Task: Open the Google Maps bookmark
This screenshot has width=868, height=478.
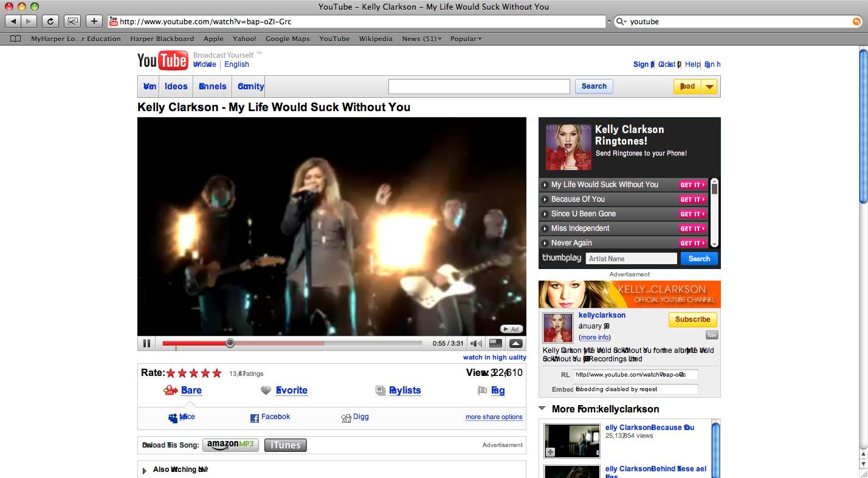Action: tap(288, 39)
